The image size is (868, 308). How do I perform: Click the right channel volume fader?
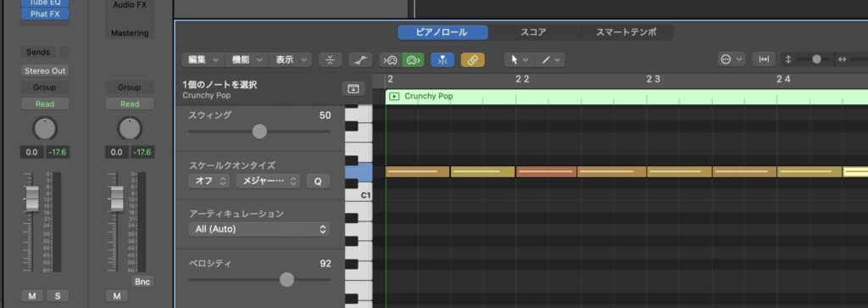click(117, 199)
